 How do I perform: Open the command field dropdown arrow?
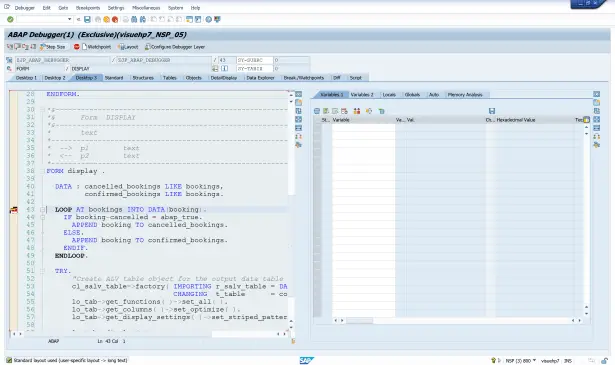click(x=69, y=19)
